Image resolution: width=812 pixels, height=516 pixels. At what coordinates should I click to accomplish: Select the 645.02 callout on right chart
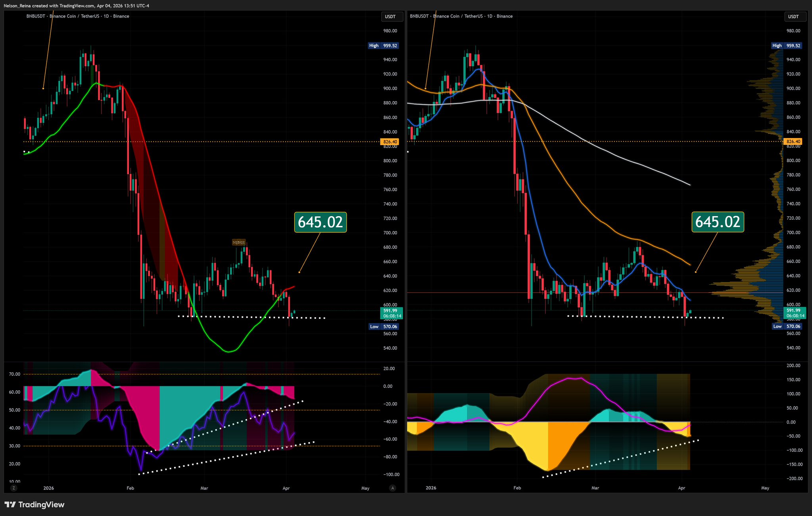[x=718, y=222]
